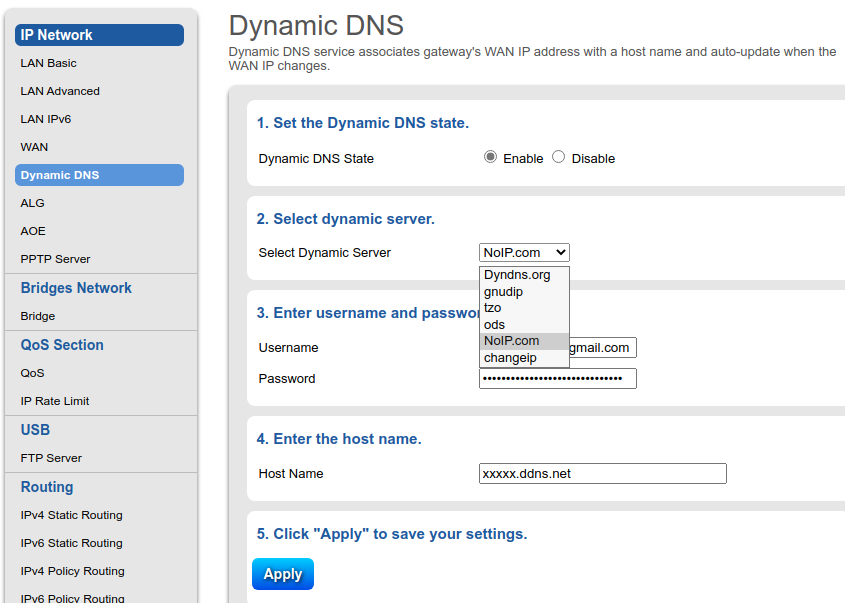Open the IP Rate Limit page
Screen dimensions: 845x603
(55, 401)
